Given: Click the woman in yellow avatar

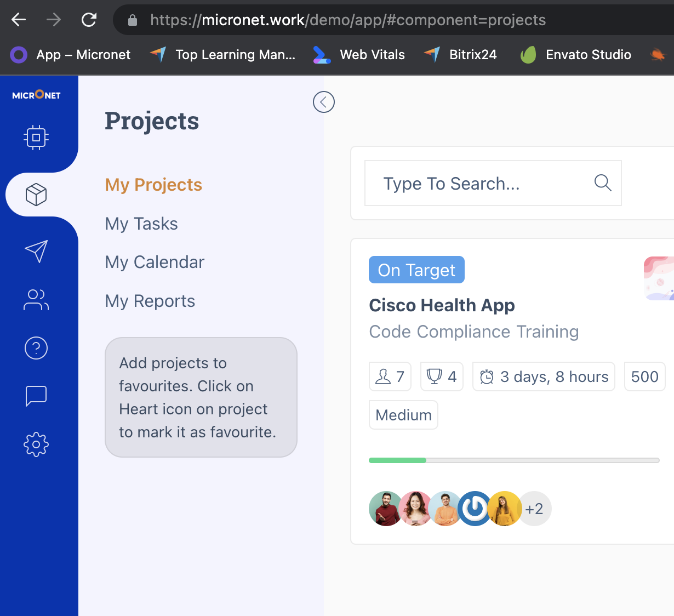Looking at the screenshot, I should click(504, 509).
